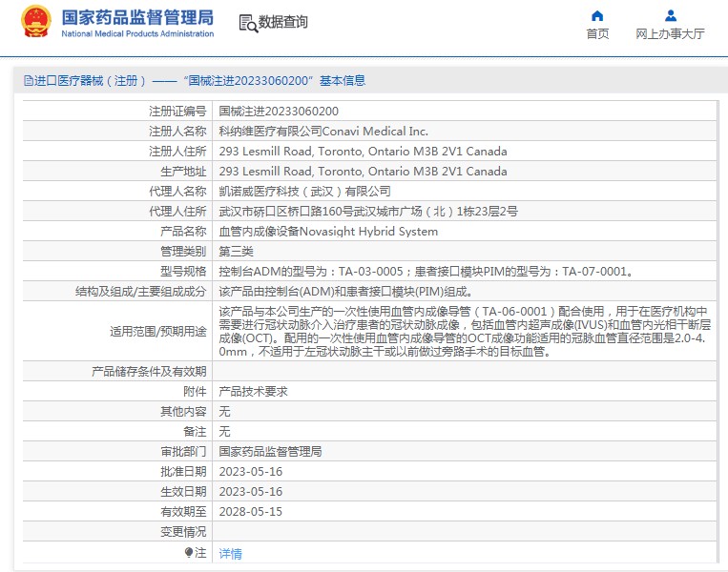Viewport: 728px width, 572px height.
Task: Open the 数据查询 page
Action: (x=282, y=22)
